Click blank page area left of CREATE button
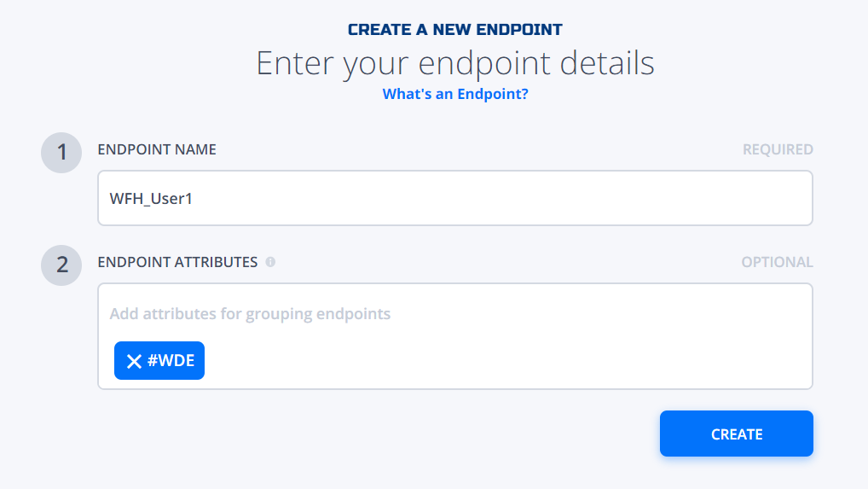Image resolution: width=868 pixels, height=489 pixels. [376, 434]
